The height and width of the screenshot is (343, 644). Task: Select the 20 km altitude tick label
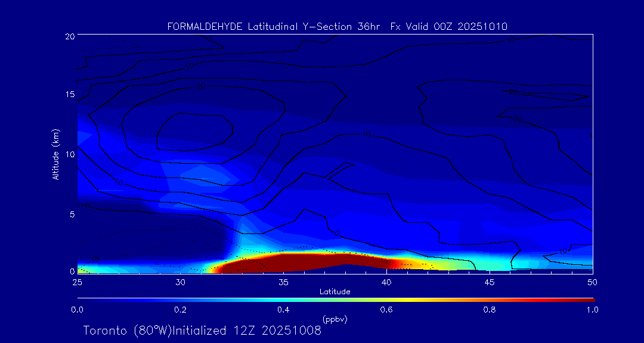(x=69, y=36)
